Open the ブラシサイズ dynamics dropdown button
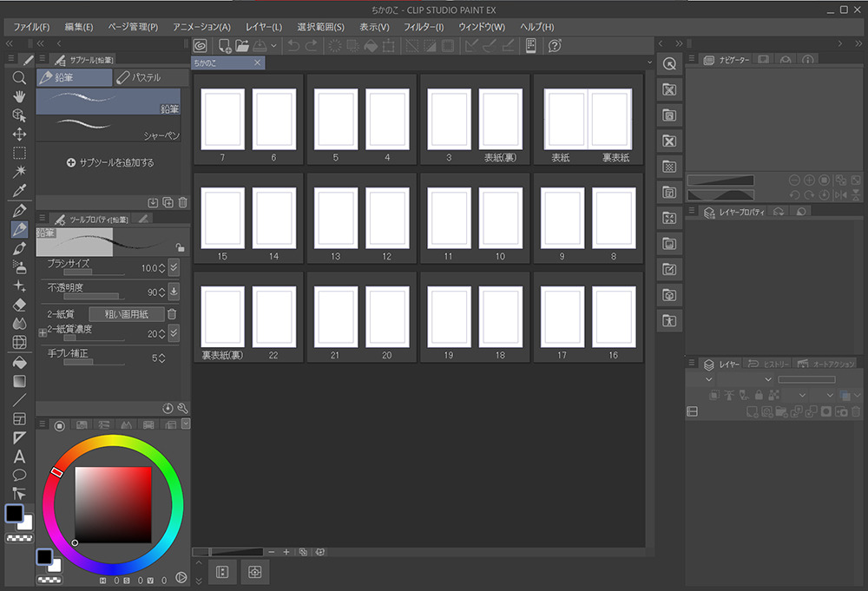The image size is (868, 591). pyautogui.click(x=174, y=267)
